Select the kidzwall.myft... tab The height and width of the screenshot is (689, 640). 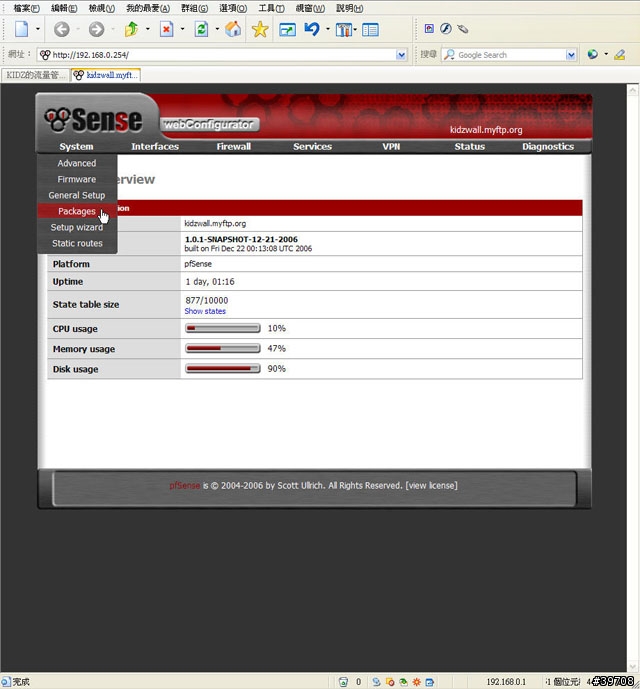point(106,75)
